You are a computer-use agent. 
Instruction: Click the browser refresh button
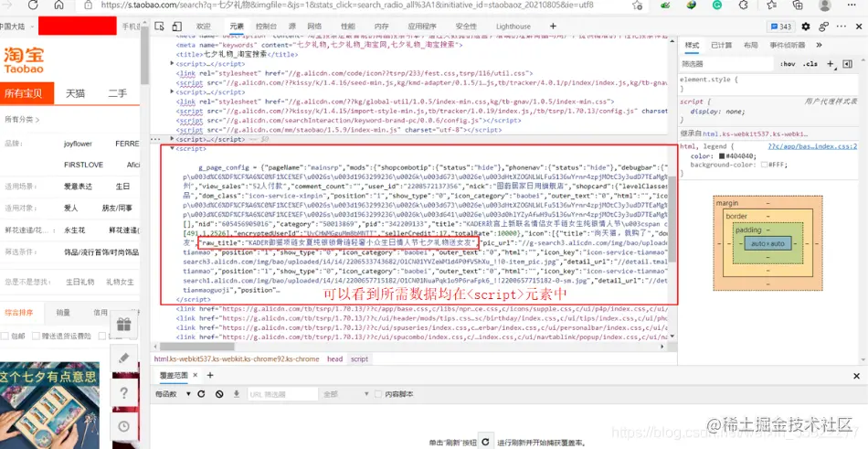[33, 5]
